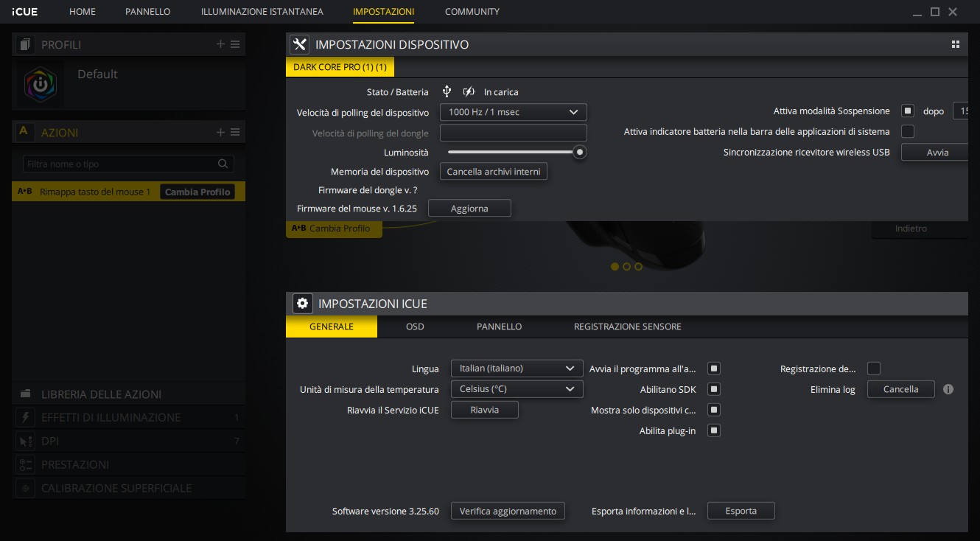The width and height of the screenshot is (980, 541).
Task: Click Verifica aggiornamento button
Action: tap(508, 511)
